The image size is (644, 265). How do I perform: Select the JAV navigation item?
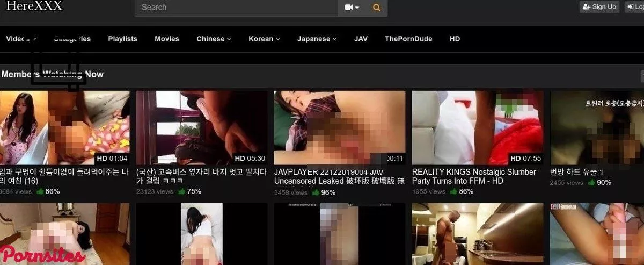(361, 39)
